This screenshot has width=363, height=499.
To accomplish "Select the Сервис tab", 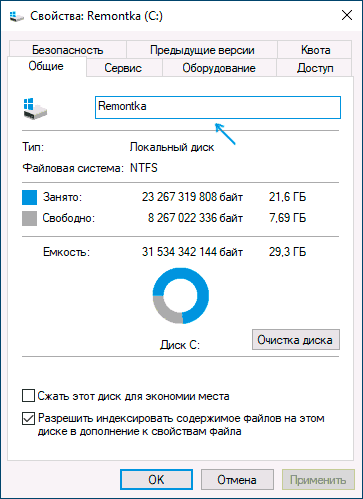I will click(x=123, y=68).
